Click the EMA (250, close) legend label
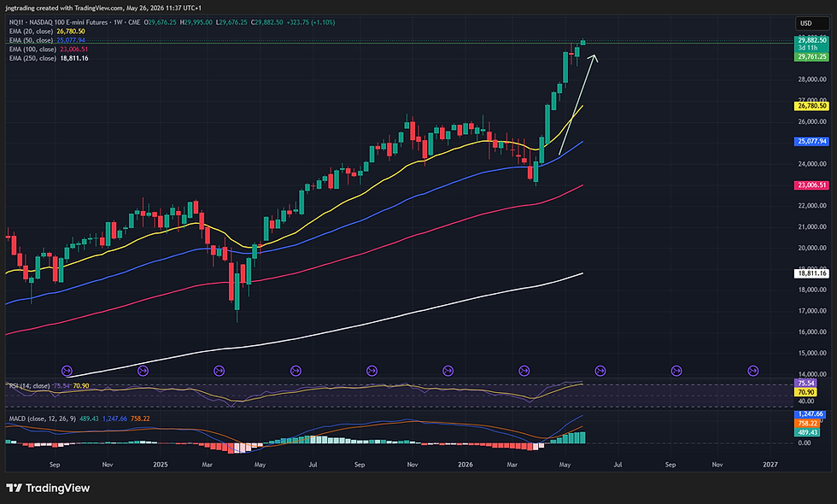Screen dimensions: 837x504 (32, 58)
